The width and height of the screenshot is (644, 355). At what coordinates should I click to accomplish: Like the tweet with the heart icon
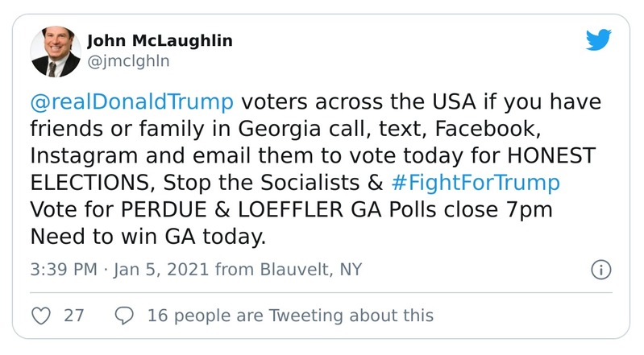point(40,316)
